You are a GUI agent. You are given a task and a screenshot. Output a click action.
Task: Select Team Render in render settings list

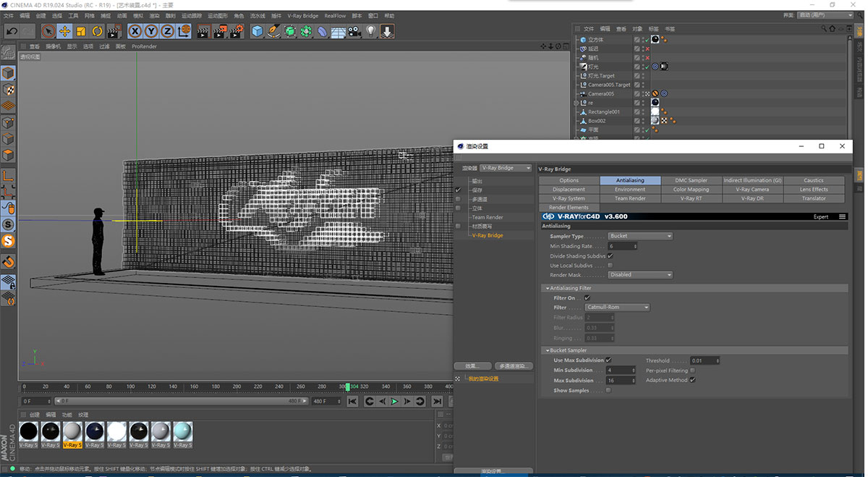point(488,217)
